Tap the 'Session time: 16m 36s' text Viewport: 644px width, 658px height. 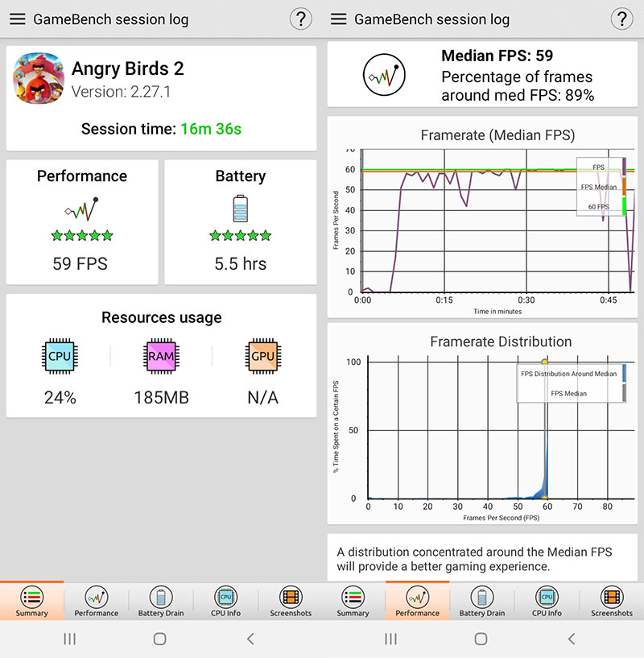tap(161, 129)
